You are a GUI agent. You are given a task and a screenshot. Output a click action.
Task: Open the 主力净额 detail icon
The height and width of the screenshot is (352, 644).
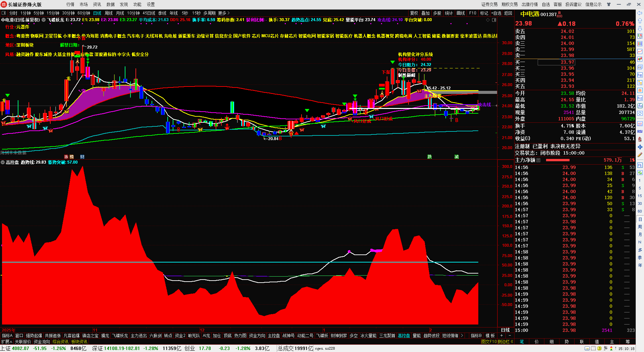pos(538,160)
